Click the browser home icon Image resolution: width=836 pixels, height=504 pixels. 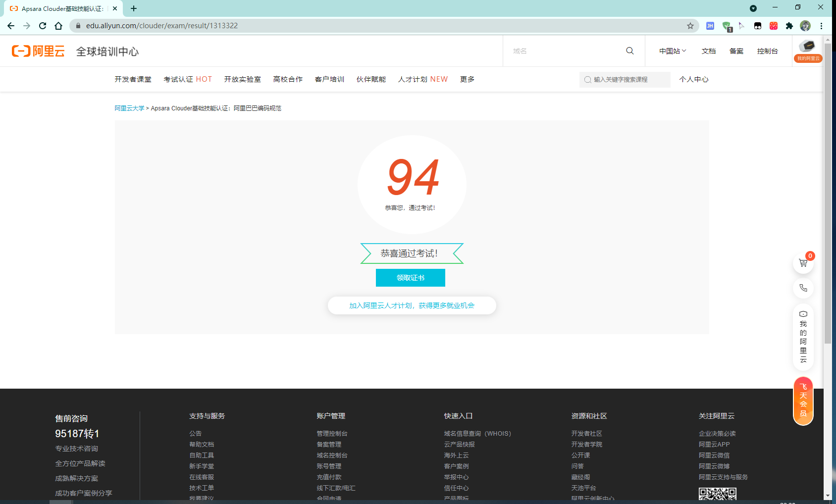pyautogui.click(x=58, y=26)
